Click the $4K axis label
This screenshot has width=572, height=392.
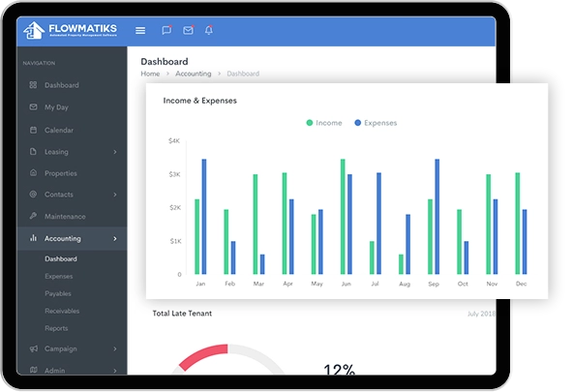click(174, 140)
